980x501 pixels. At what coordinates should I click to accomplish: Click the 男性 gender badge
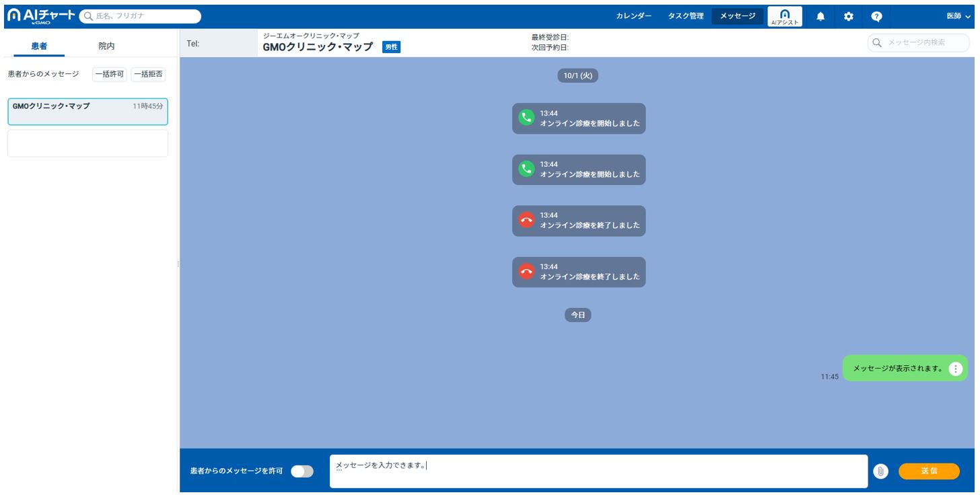pos(391,47)
